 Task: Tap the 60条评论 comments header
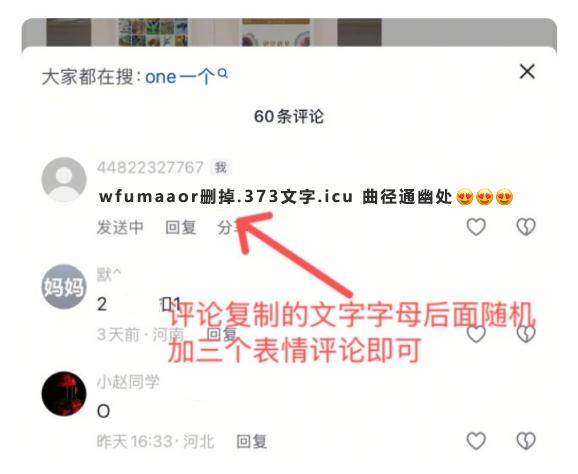[x=289, y=116]
